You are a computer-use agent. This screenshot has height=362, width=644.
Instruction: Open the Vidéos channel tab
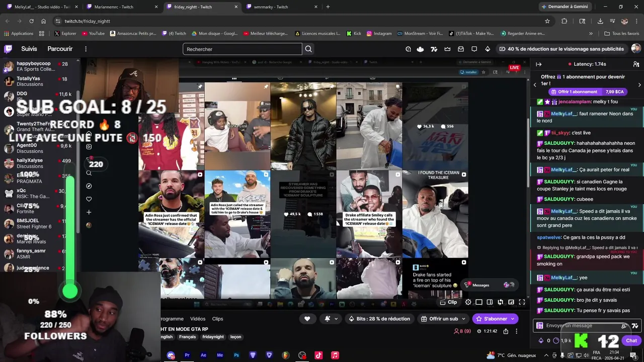[198, 319]
